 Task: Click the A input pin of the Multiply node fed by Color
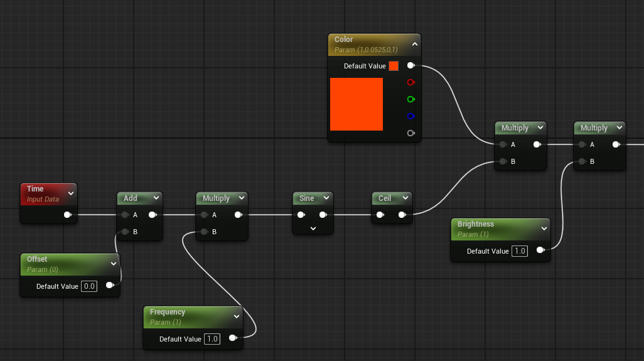503,144
